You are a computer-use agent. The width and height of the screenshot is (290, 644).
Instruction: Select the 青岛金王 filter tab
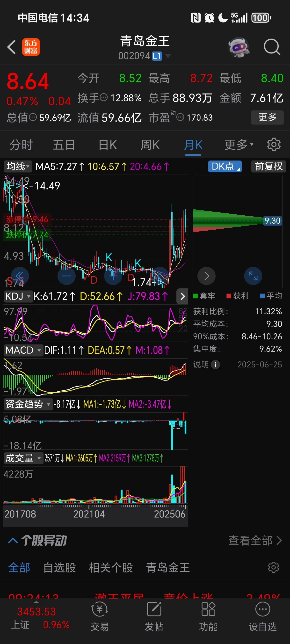[167, 567]
